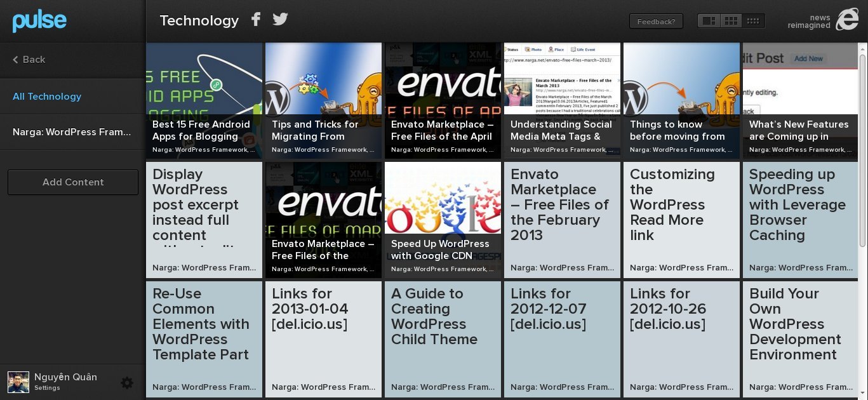Click the Internet Explorer logo icon
Screen dimensions: 868x400
click(847, 20)
